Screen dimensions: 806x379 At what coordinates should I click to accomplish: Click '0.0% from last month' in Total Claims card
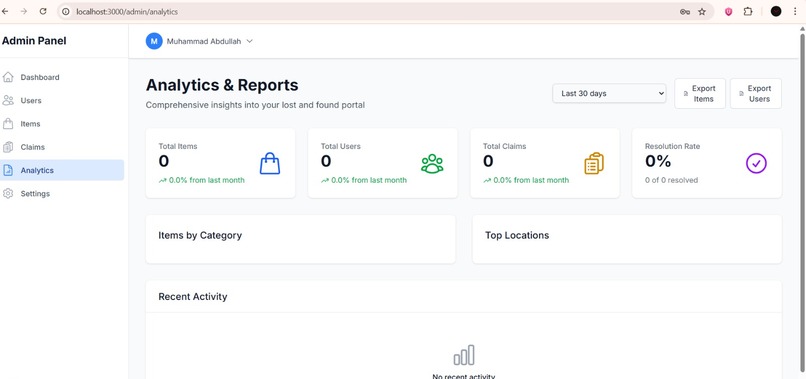(531, 181)
